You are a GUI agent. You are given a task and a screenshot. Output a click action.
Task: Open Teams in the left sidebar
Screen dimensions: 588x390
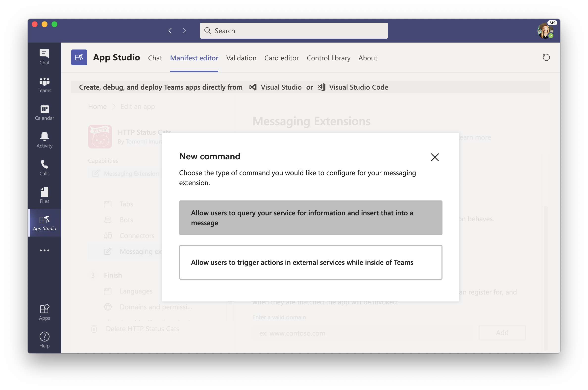(44, 85)
